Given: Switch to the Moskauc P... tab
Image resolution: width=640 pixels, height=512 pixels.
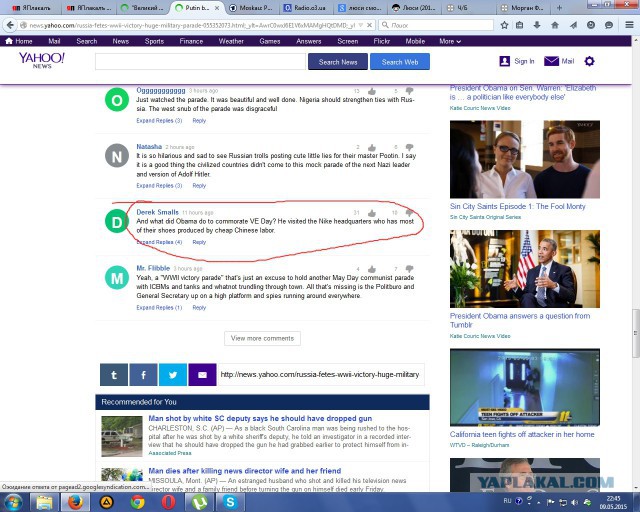Looking at the screenshot, I should click(x=251, y=8).
